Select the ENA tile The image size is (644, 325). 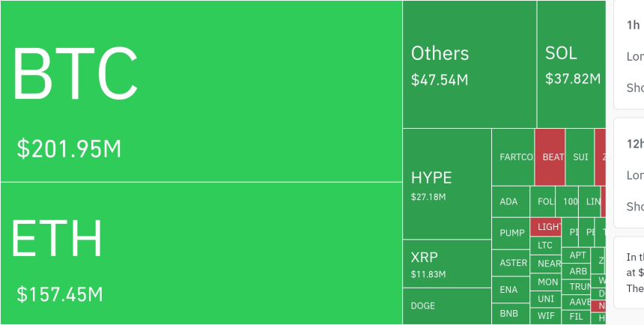click(x=510, y=290)
